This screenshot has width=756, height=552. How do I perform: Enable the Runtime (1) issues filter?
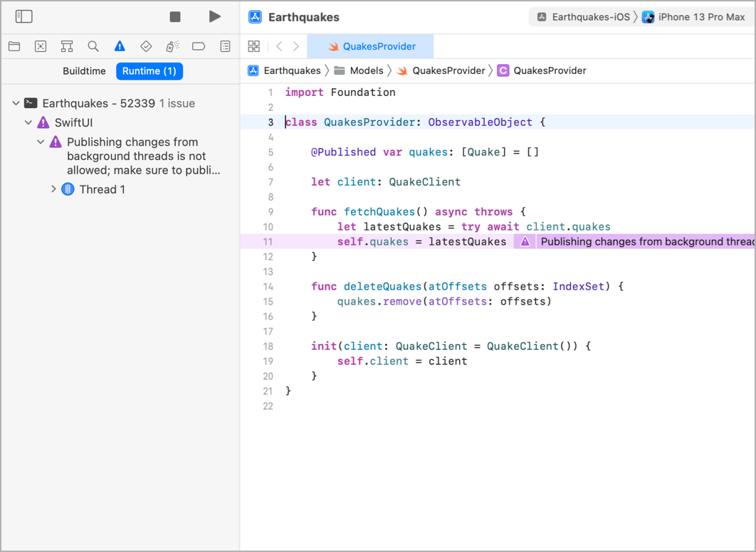click(x=149, y=71)
